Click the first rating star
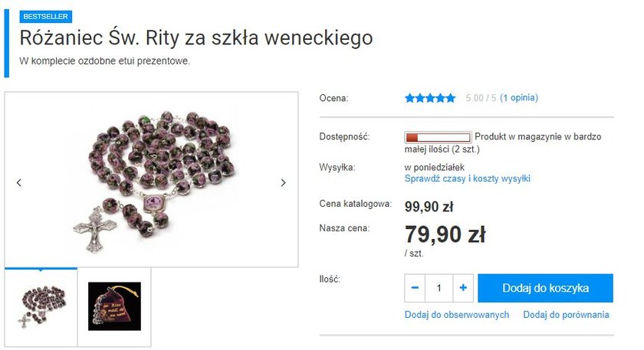This screenshot has width=644, height=350. click(x=409, y=98)
